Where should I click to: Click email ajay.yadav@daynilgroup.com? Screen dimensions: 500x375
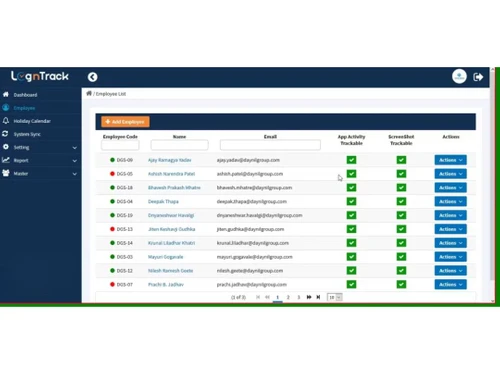[x=248, y=160]
